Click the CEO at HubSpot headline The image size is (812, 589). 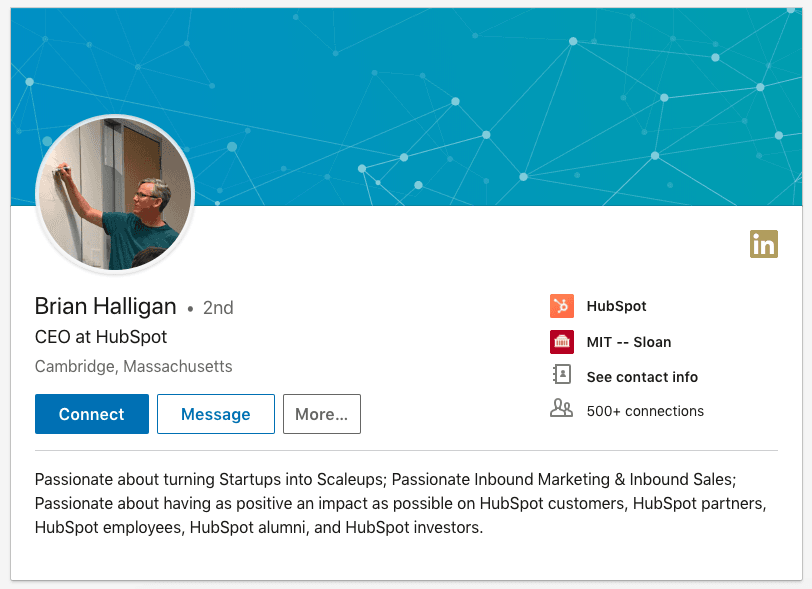[x=101, y=337]
